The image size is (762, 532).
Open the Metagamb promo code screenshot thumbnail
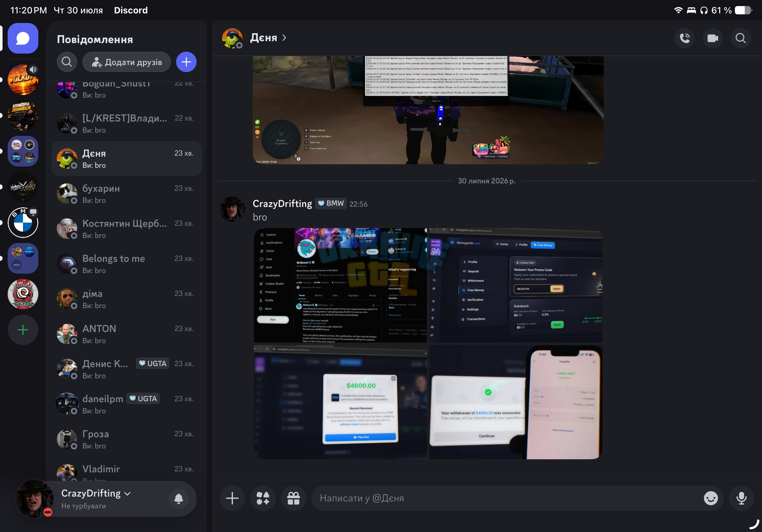516,285
